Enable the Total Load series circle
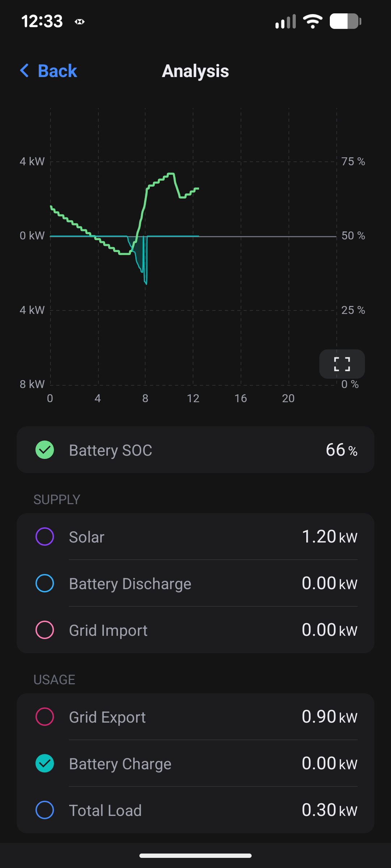The image size is (391, 868). 45,810
